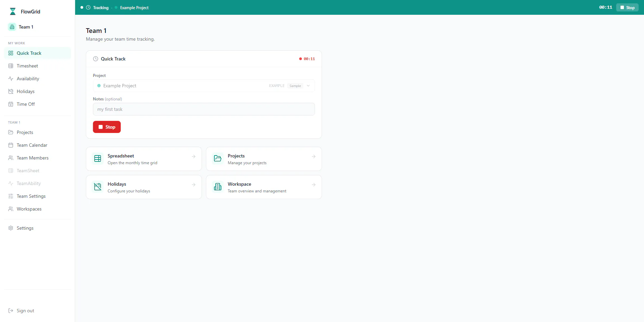Click the FlowGrid hourglass logo icon
The height and width of the screenshot is (322, 644).
13,11
